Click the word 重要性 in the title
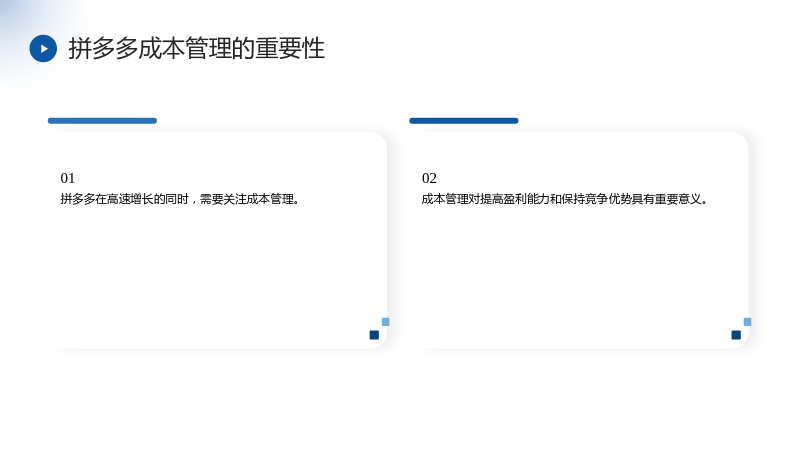Image resolution: width=800 pixels, height=450 pixels. point(290,48)
